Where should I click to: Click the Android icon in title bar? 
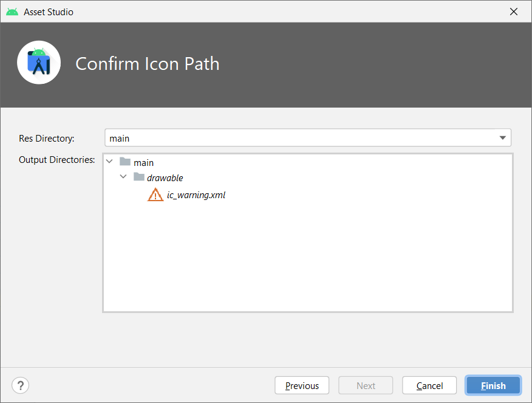click(x=12, y=12)
